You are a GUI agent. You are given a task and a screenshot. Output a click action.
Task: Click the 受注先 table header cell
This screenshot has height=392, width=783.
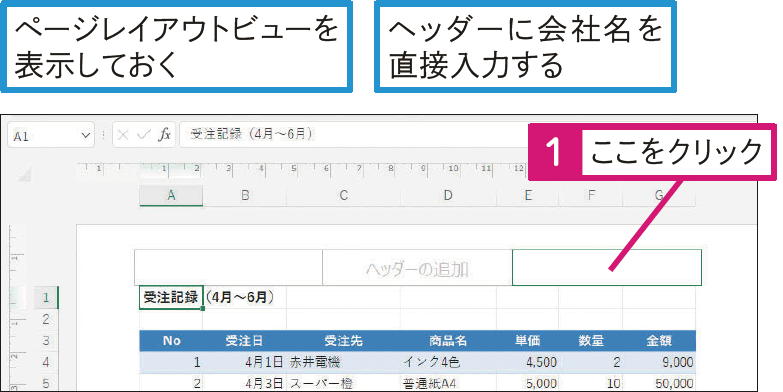(x=343, y=341)
